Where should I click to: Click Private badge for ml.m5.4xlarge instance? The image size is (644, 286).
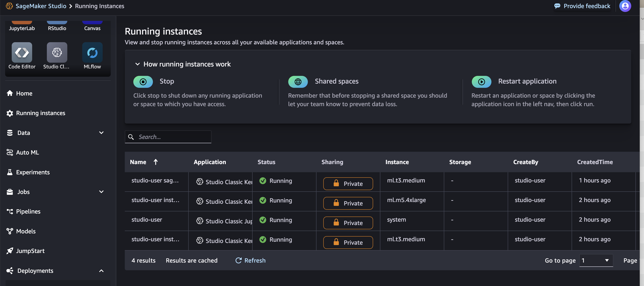(348, 203)
